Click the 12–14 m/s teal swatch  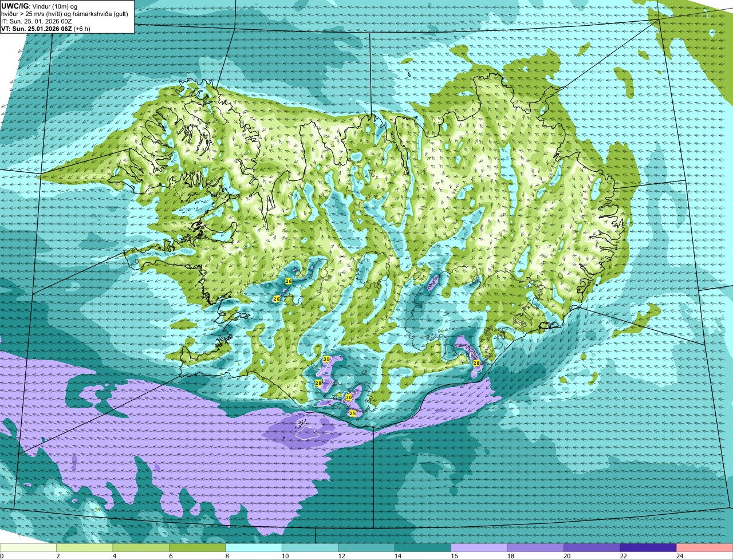(x=366, y=548)
